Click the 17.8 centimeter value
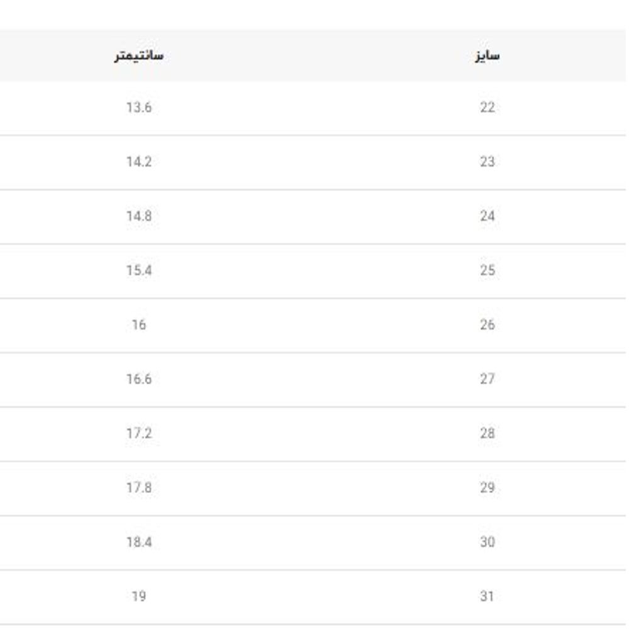 point(138,488)
